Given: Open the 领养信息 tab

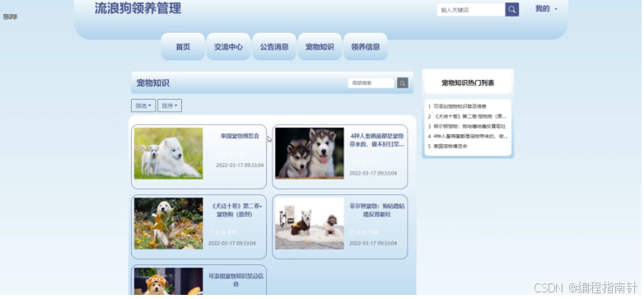Looking at the screenshot, I should 365,47.
